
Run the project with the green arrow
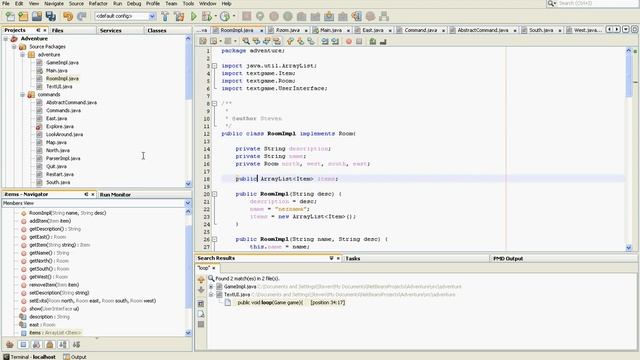[194, 16]
